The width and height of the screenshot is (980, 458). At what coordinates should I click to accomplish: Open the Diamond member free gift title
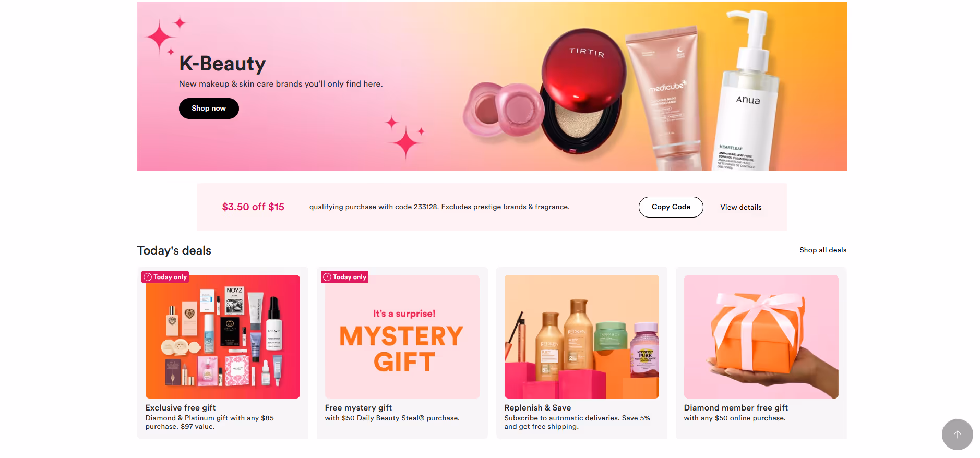click(736, 408)
